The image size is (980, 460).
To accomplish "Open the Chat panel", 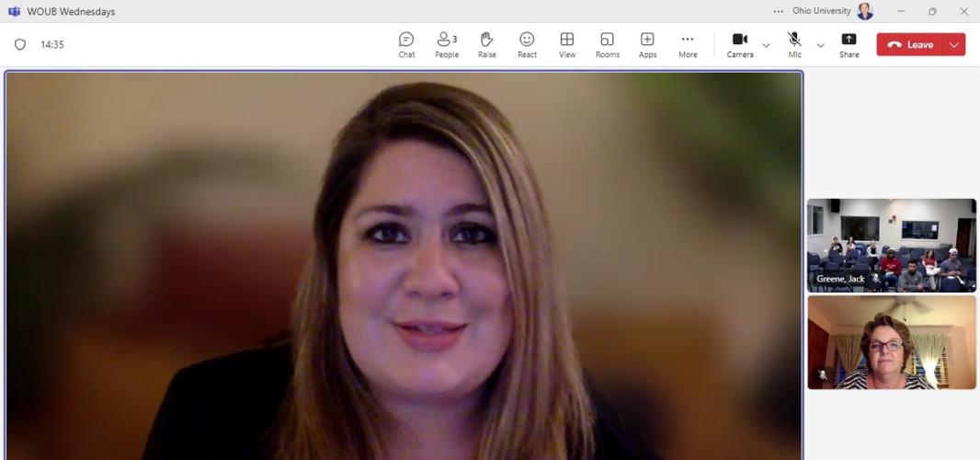I will (406, 43).
